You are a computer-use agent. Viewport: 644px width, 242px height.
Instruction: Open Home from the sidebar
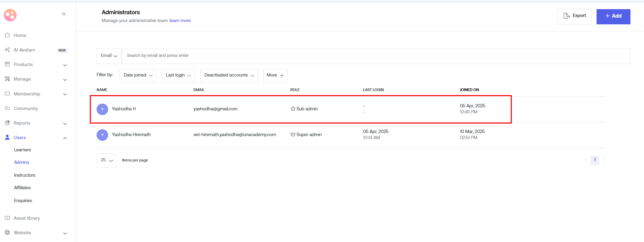pos(20,35)
